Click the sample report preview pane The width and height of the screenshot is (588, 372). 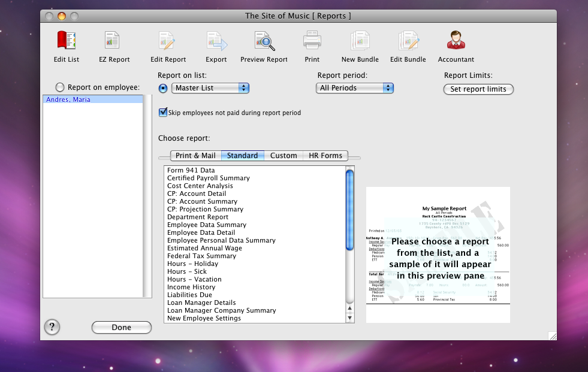pos(438,255)
